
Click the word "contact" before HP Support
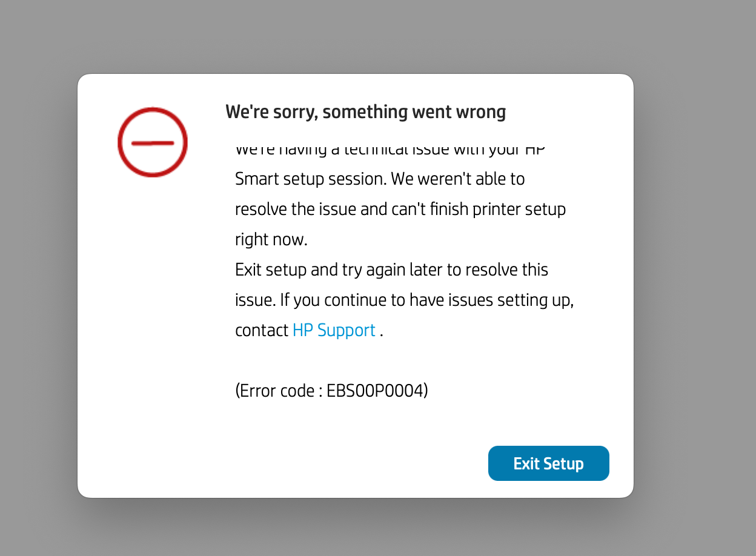pyautogui.click(x=262, y=330)
